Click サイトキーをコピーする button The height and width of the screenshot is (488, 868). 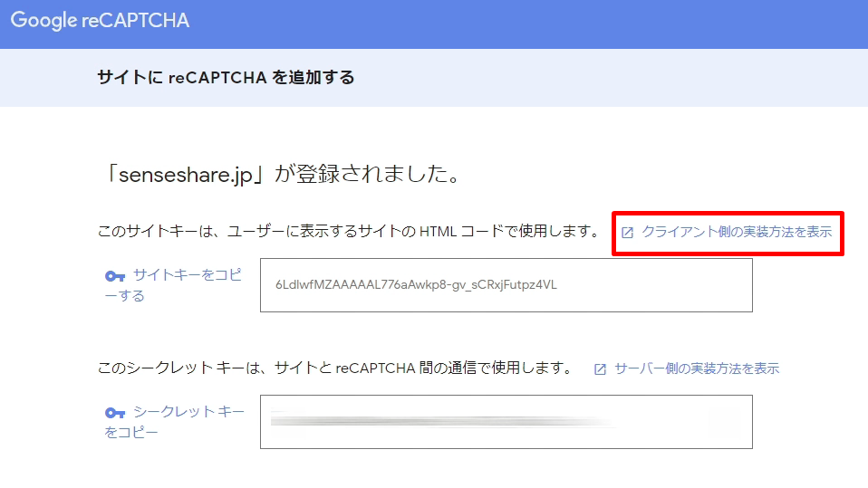pos(173,285)
